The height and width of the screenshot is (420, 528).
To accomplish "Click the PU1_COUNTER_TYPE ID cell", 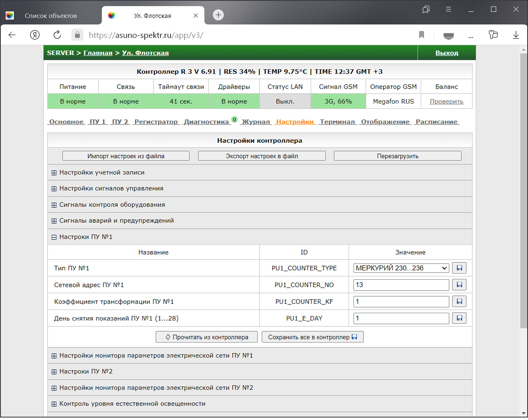I will pyautogui.click(x=304, y=268).
